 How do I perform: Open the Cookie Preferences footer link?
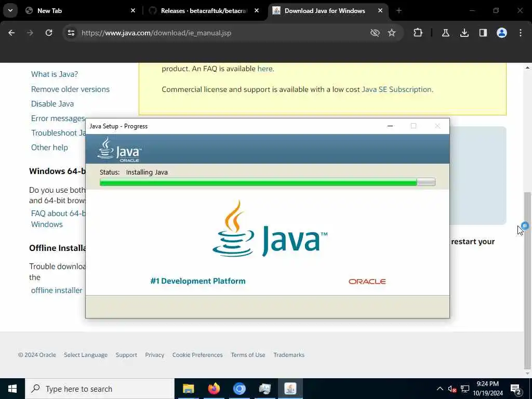pyautogui.click(x=197, y=355)
